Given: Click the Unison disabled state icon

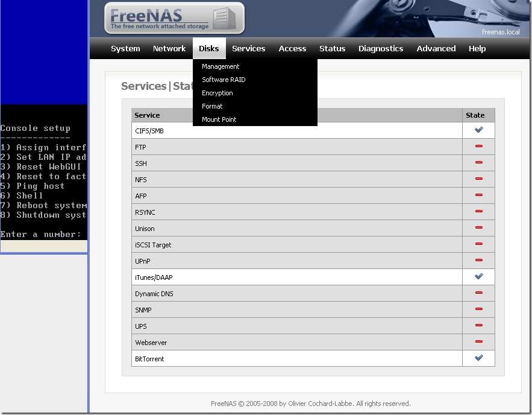Looking at the screenshot, I should [x=479, y=227].
